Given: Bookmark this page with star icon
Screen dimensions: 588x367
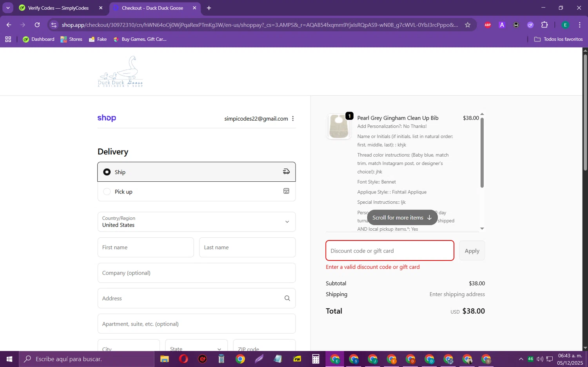Looking at the screenshot, I should [x=467, y=25].
